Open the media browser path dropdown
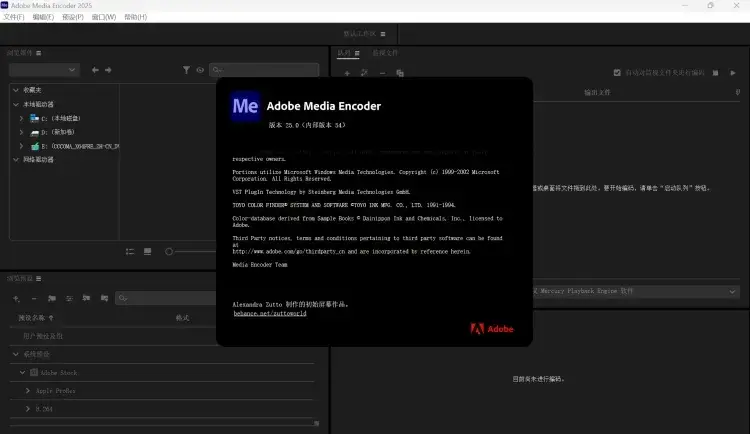 tap(44, 70)
